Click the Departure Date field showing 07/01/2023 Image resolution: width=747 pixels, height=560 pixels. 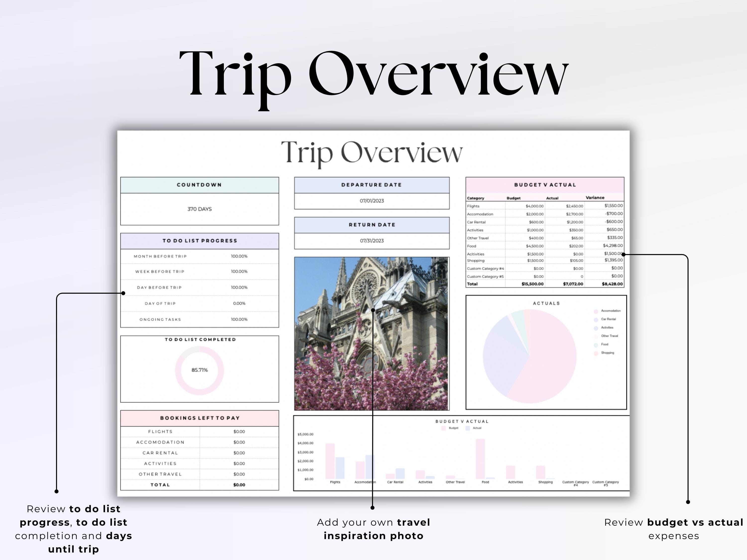click(x=372, y=201)
